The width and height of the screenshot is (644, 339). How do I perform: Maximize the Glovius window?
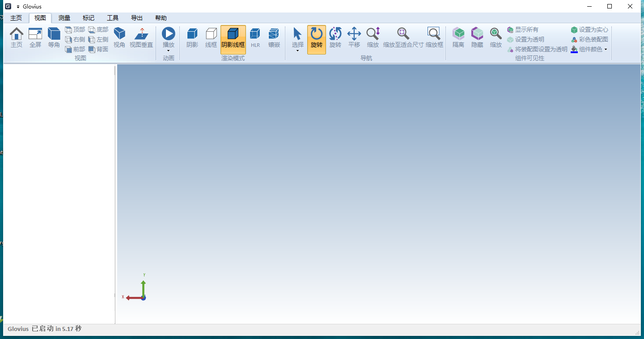[x=610, y=6]
